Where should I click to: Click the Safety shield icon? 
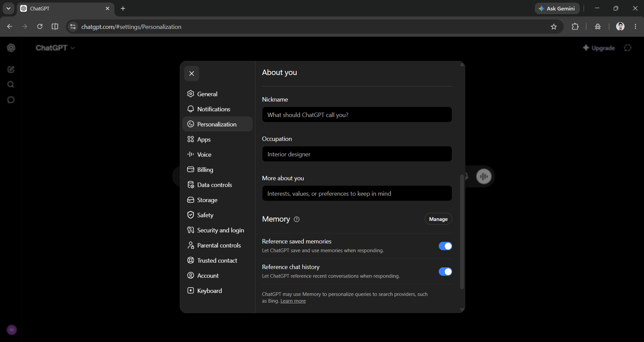pos(191,215)
